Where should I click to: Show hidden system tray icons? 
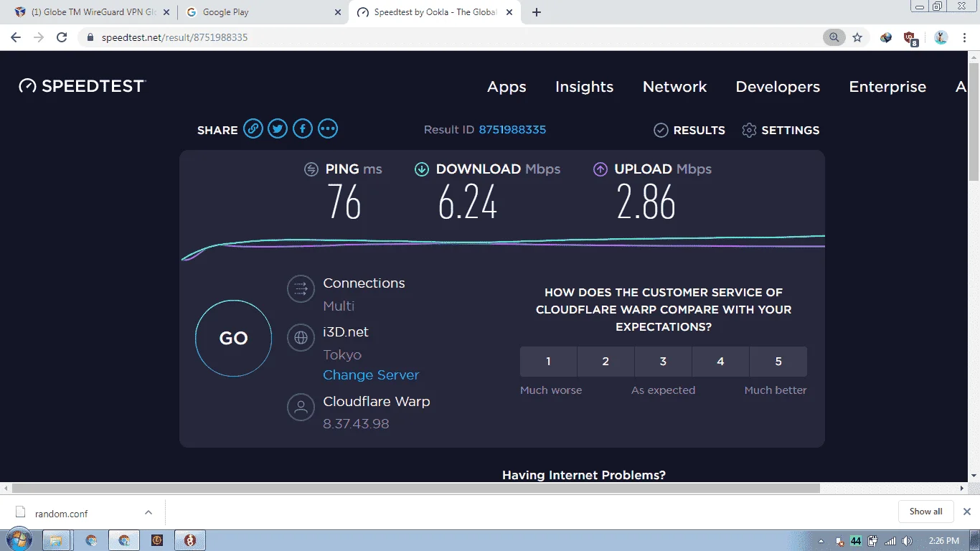[x=821, y=541]
